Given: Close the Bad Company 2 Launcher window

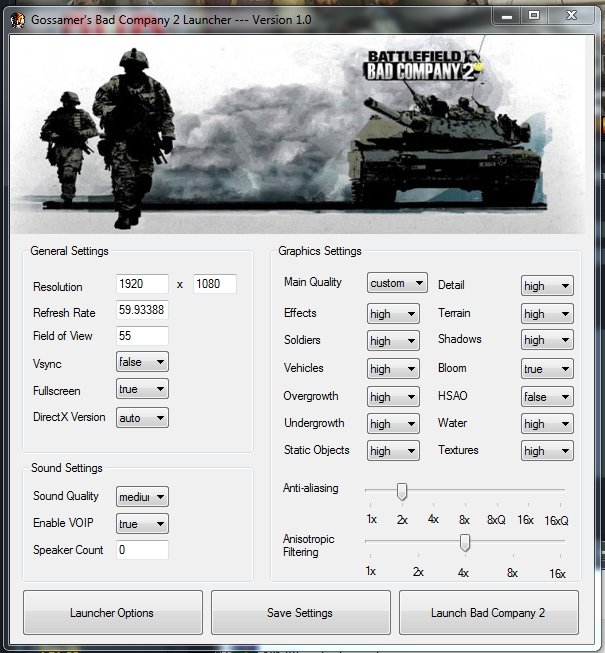Looking at the screenshot, I should point(571,16).
